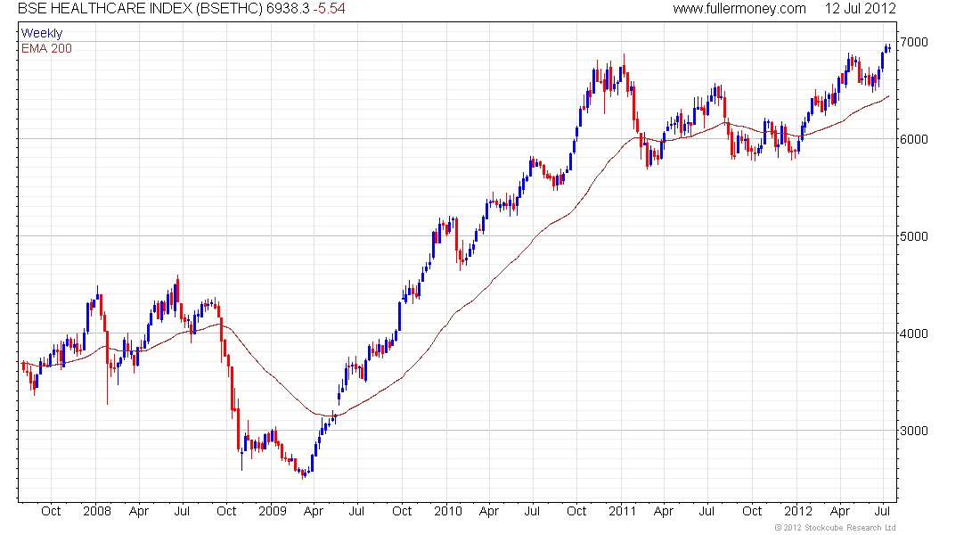980x535 pixels.
Task: Click the latest candlestick near 7000
Action: point(889,47)
